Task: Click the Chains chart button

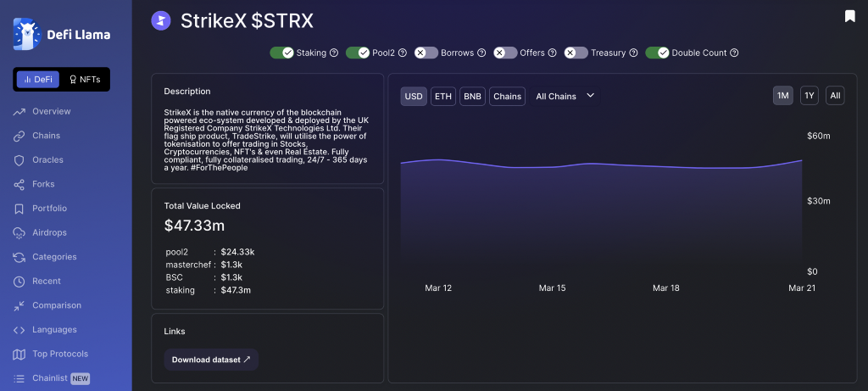Action: pos(507,97)
